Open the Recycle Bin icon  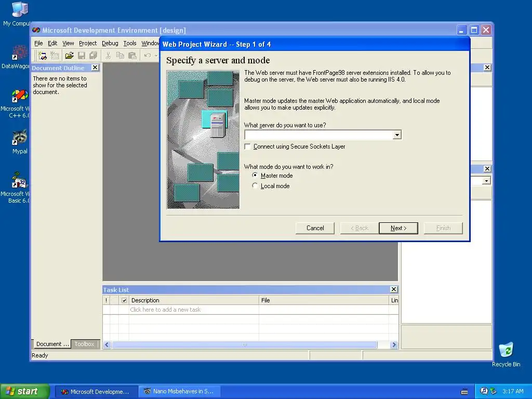click(506, 354)
